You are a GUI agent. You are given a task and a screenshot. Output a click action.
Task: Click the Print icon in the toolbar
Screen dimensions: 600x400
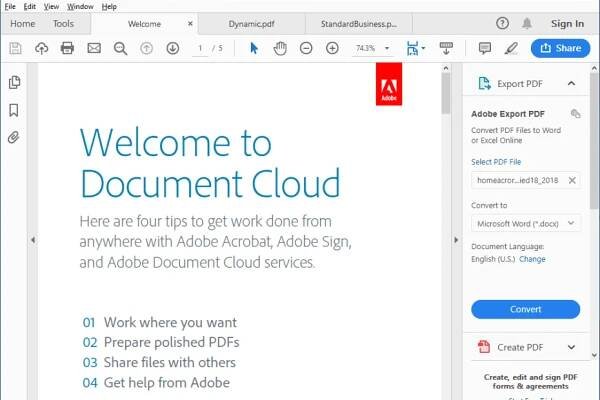pyautogui.click(x=67, y=48)
